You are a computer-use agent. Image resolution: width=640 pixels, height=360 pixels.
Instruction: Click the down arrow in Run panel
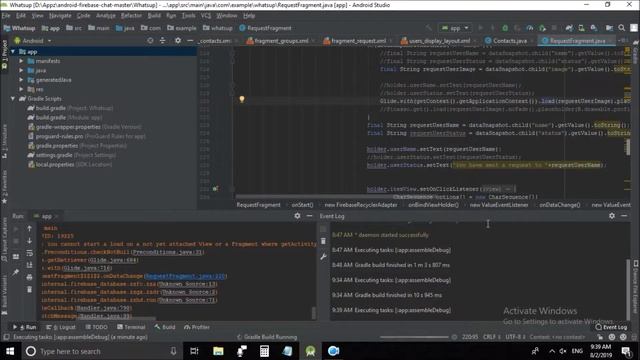(x=29, y=241)
